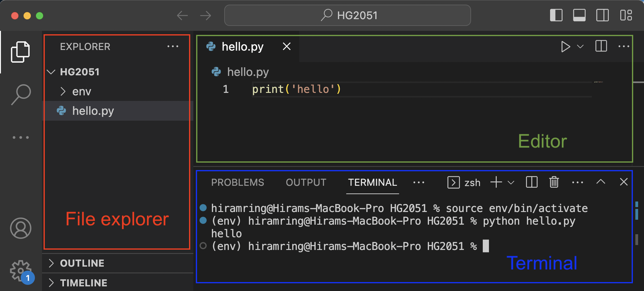This screenshot has width=644, height=291.
Task: Split the editor using split icon
Action: (x=601, y=47)
